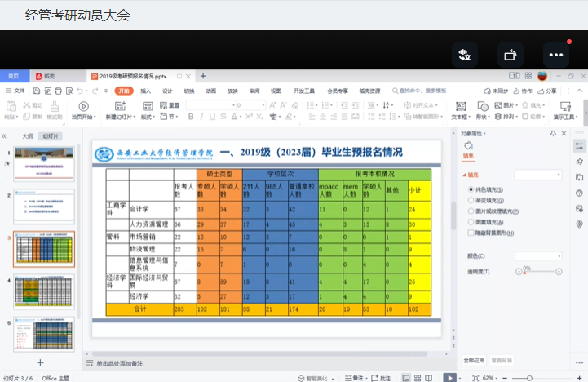Adjust the 透明度 transparency slider
588x382 pixels.
pyautogui.click(x=524, y=272)
